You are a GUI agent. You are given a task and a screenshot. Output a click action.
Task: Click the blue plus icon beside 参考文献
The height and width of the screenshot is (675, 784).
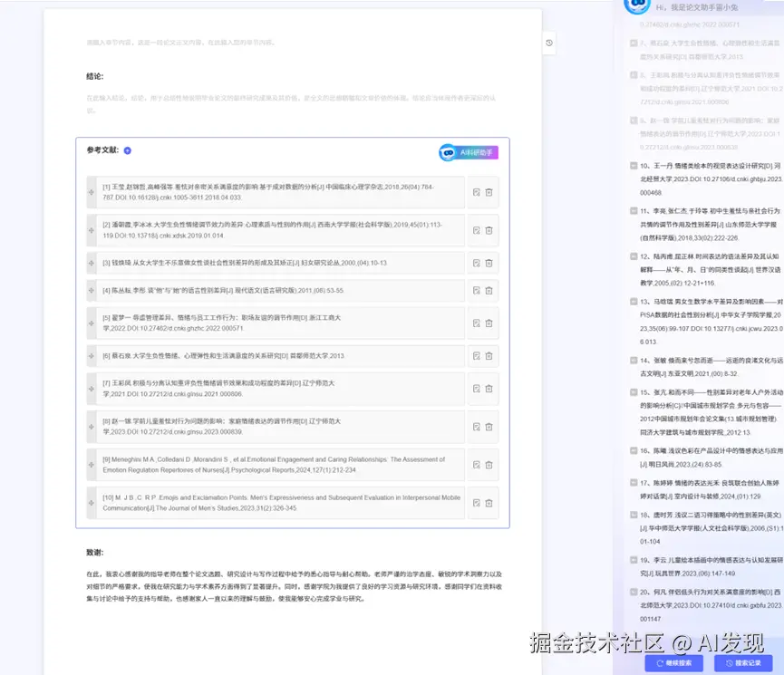click(x=128, y=150)
